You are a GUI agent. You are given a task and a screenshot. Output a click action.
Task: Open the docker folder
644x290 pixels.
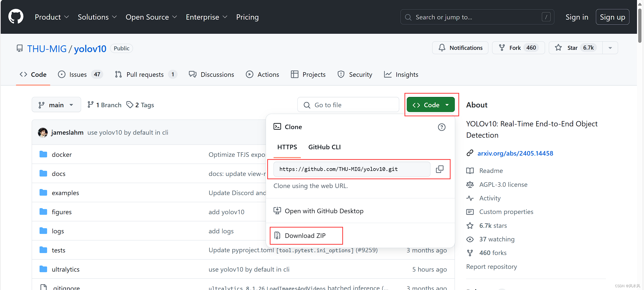pyautogui.click(x=62, y=155)
